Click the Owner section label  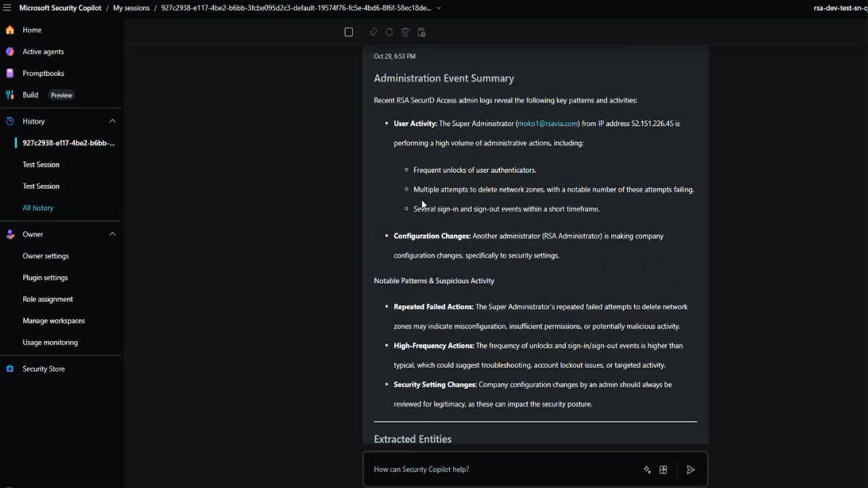pyautogui.click(x=33, y=235)
